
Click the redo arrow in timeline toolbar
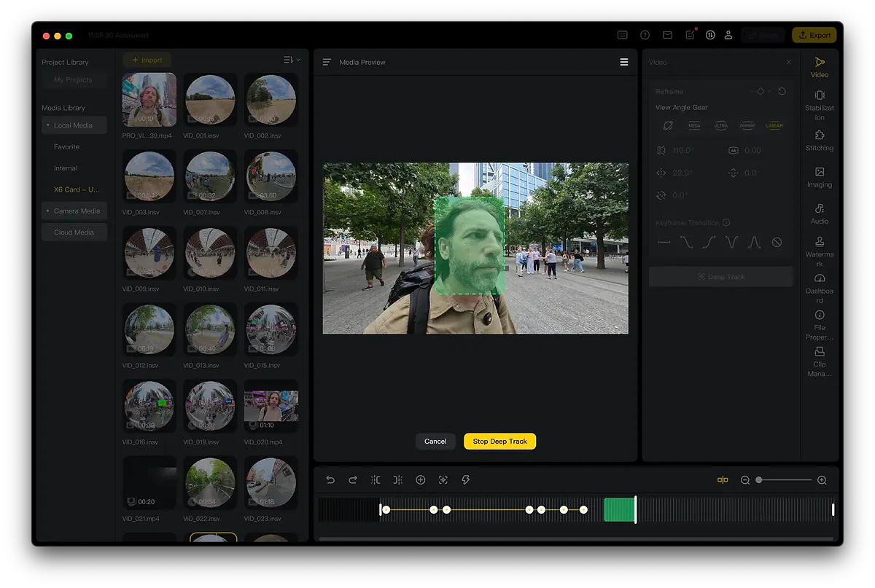[x=353, y=479]
